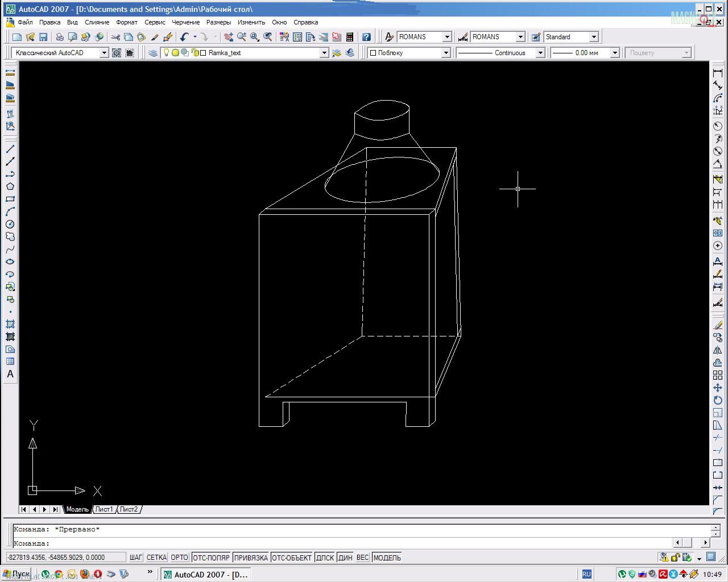Toggle ОТС-ПОЛЯР polar tracking
This screenshot has height=582, width=728.
pos(211,558)
